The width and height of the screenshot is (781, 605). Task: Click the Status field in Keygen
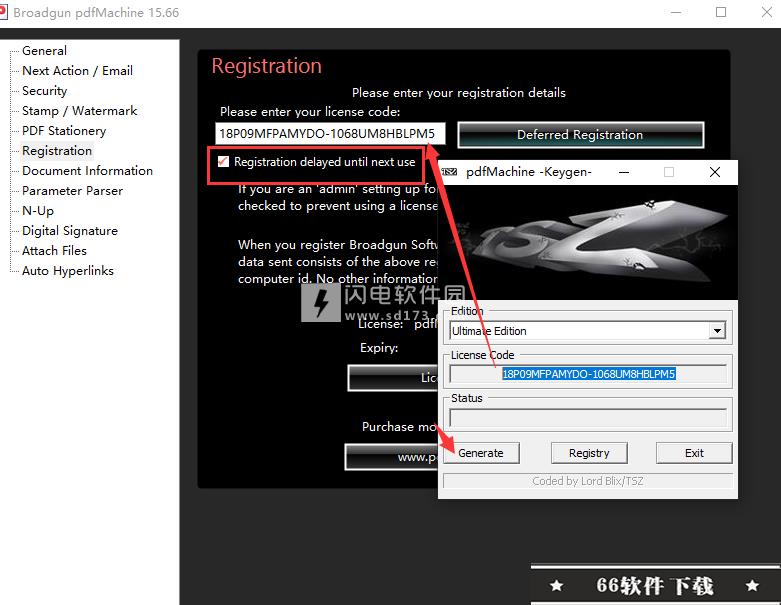click(588, 417)
